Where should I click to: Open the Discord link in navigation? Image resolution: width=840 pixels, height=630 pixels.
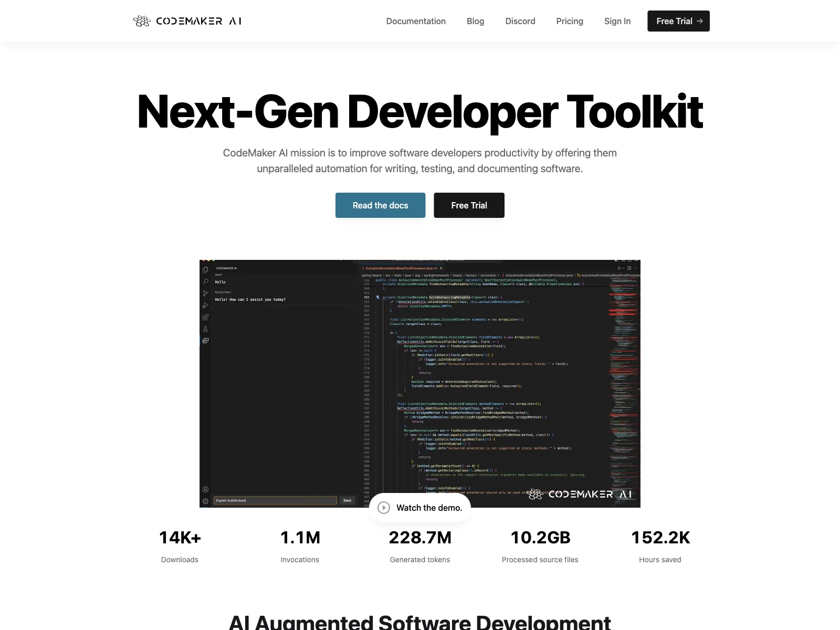(520, 21)
